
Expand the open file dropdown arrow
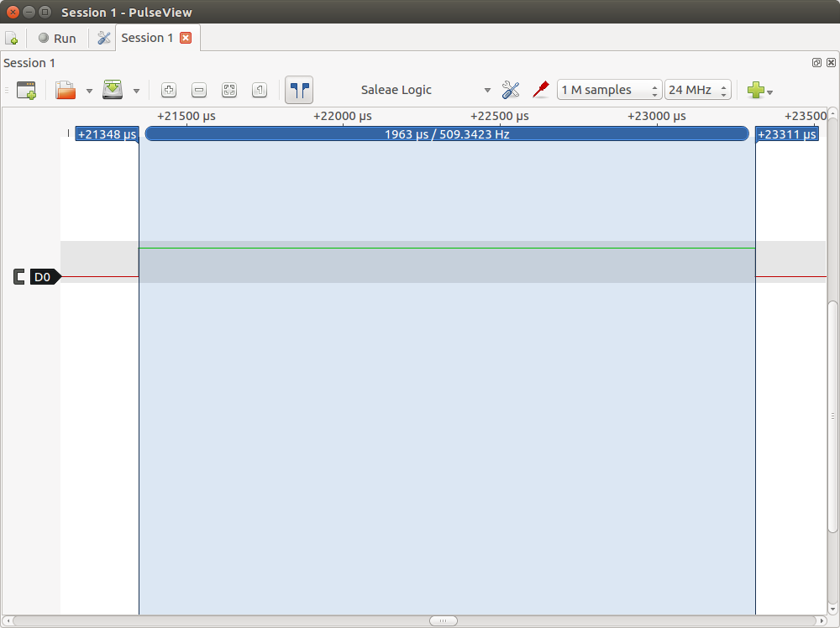(x=90, y=91)
